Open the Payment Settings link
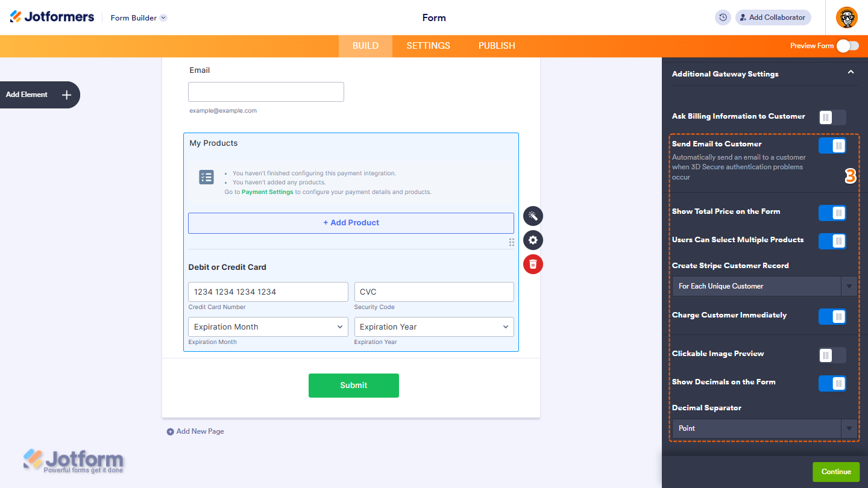This screenshot has width=868, height=488. coord(267,192)
